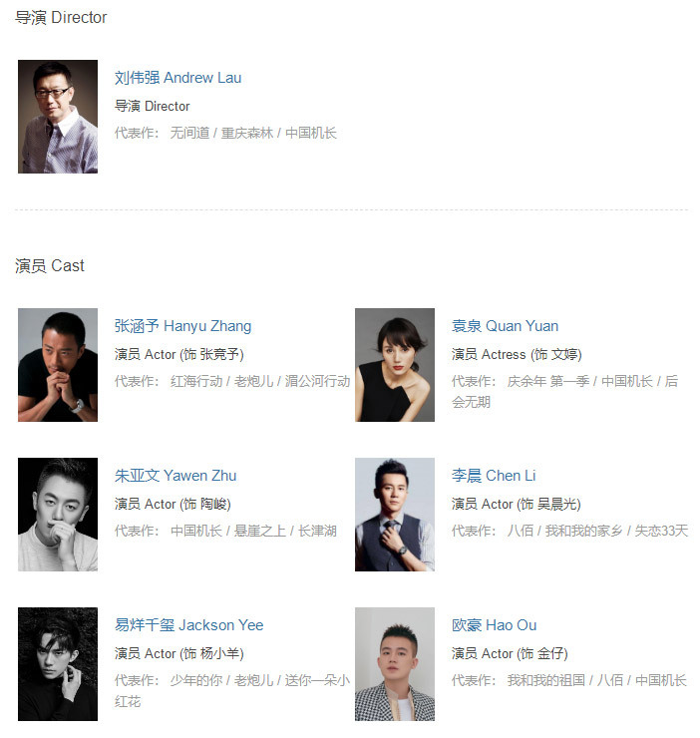Screen dimensions: 700x738
Task: Click Quan Yuan's representative works line
Action: point(565,392)
